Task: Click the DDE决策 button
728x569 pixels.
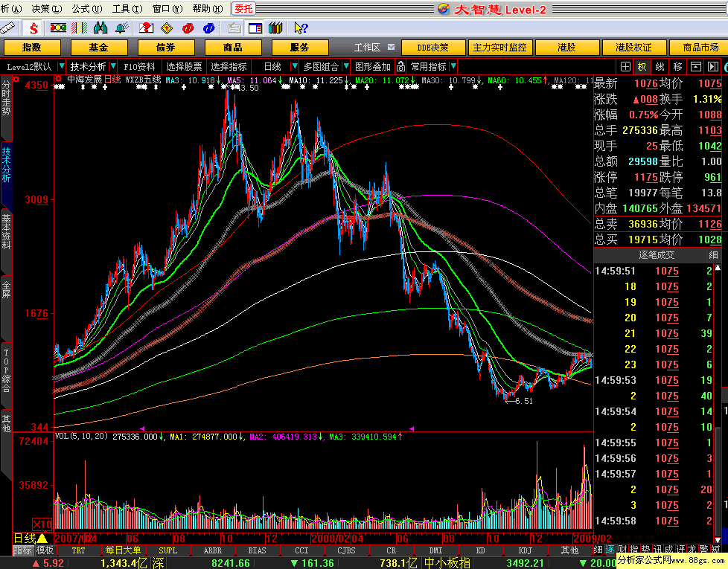Action: click(432, 48)
